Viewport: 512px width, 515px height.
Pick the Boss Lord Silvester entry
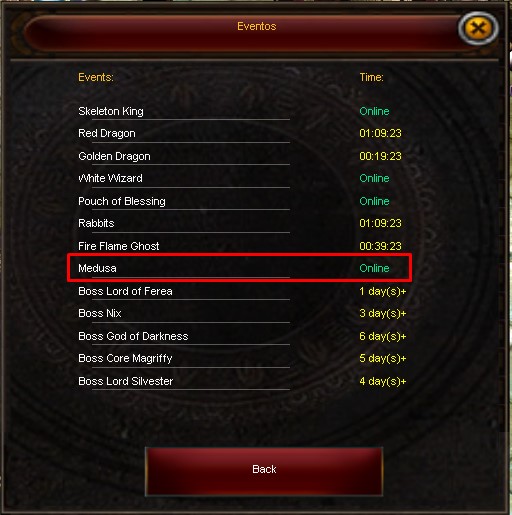point(125,381)
